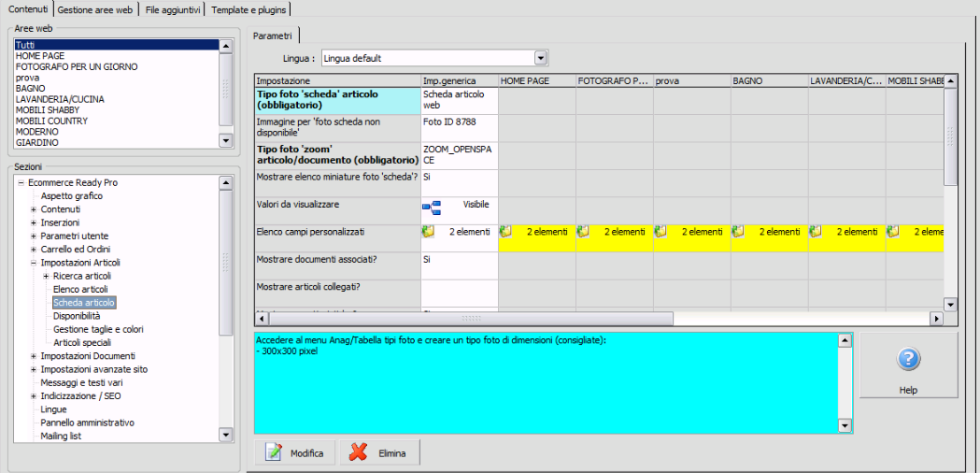Open the Gestione aree web tab
This screenshot has width=980, height=473.
[x=95, y=10]
